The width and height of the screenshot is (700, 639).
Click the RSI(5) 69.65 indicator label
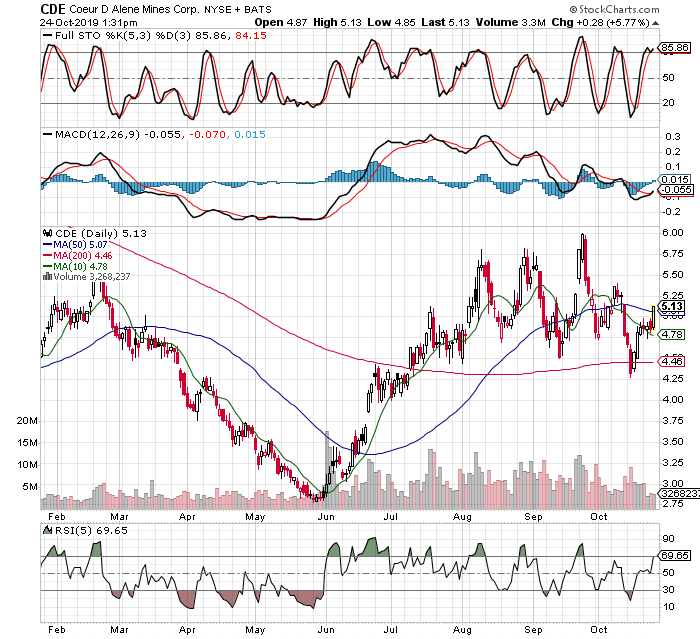[x=91, y=530]
